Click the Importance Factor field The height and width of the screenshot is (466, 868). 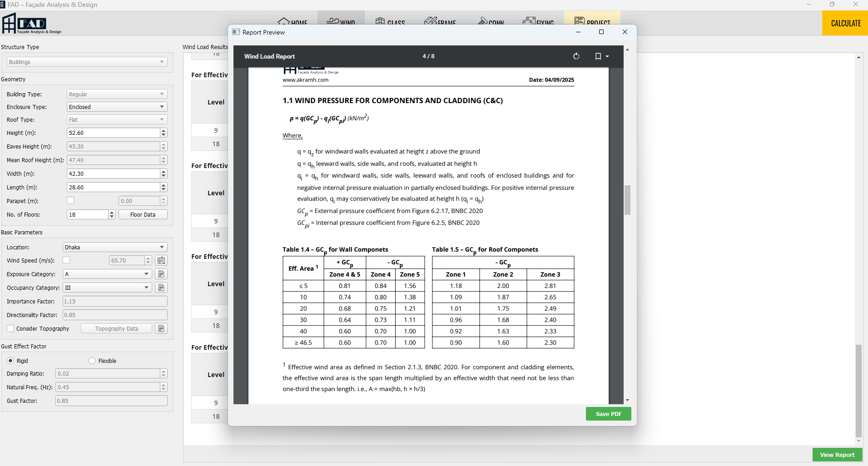(115, 301)
